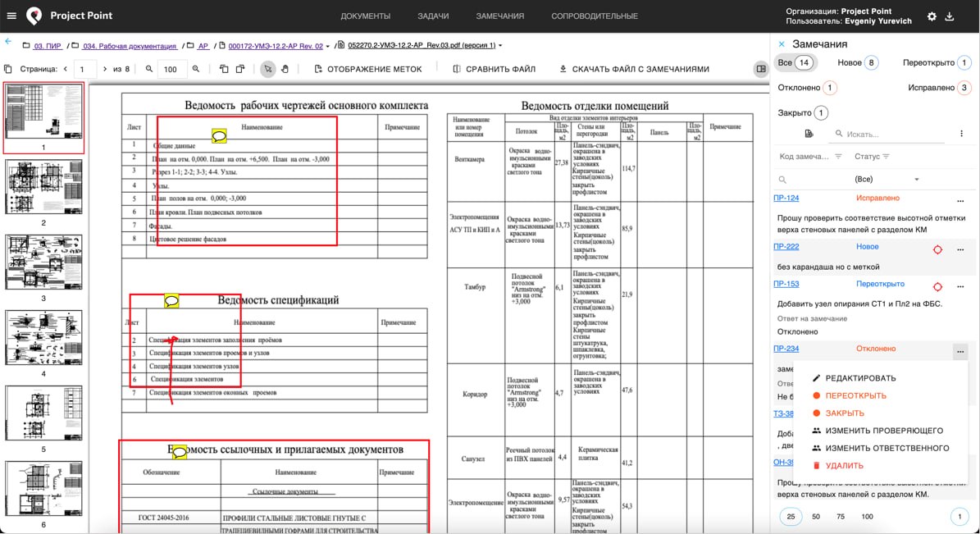Open the version dropdown after the PDF file name
The image size is (980, 534).
pyautogui.click(x=500, y=46)
